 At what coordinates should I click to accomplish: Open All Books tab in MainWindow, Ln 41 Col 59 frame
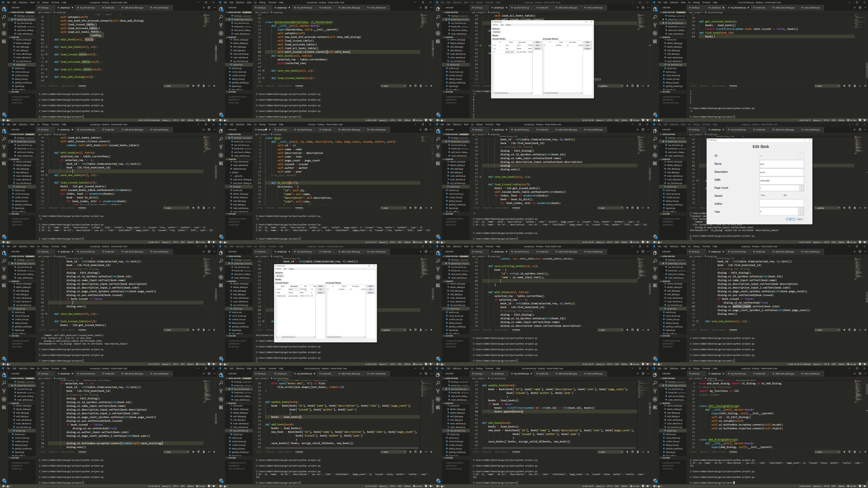click(508, 25)
